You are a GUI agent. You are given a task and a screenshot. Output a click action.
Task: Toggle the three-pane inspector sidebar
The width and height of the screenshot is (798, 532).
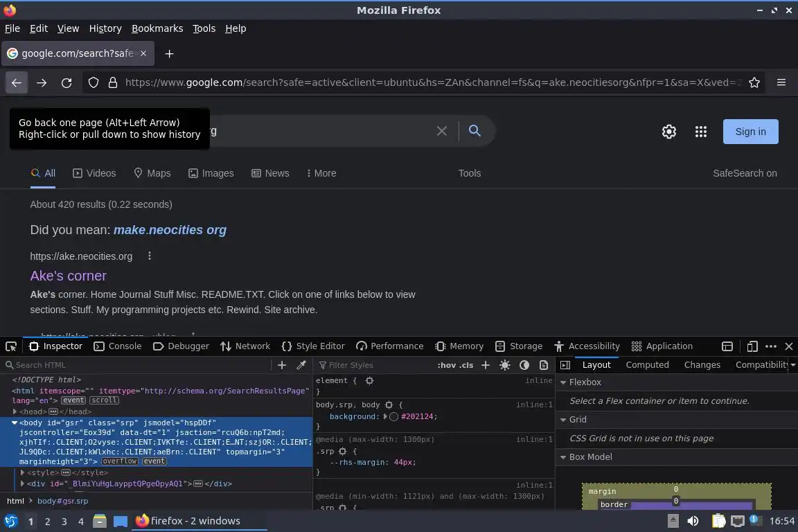(x=565, y=365)
